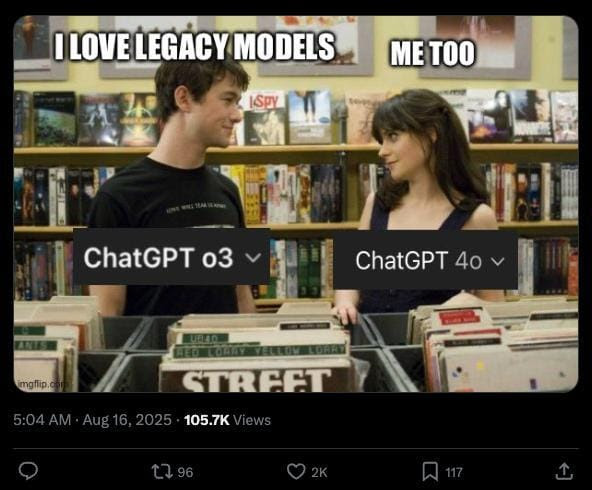This screenshot has width=592, height=490.
Task: Click the Aug 16, 2025 date
Action: coord(127,420)
